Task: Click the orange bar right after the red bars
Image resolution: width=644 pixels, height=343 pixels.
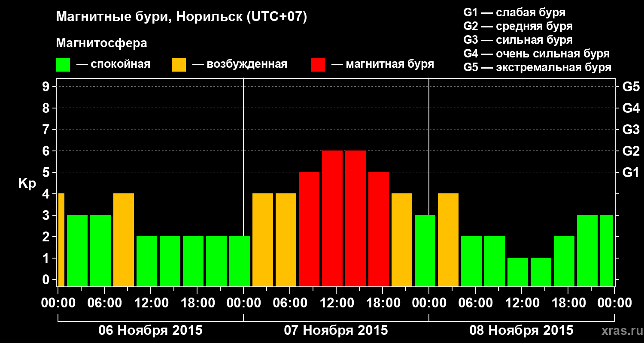Action: tap(402, 240)
